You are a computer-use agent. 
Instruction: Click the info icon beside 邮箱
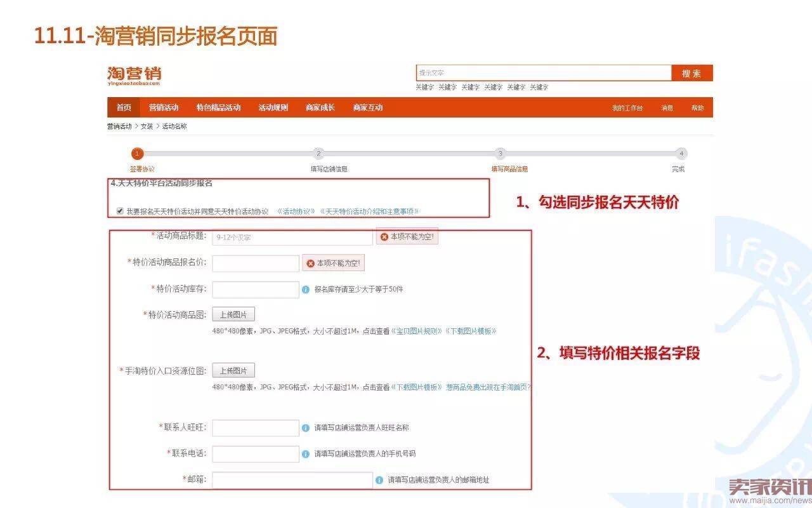pos(379,481)
